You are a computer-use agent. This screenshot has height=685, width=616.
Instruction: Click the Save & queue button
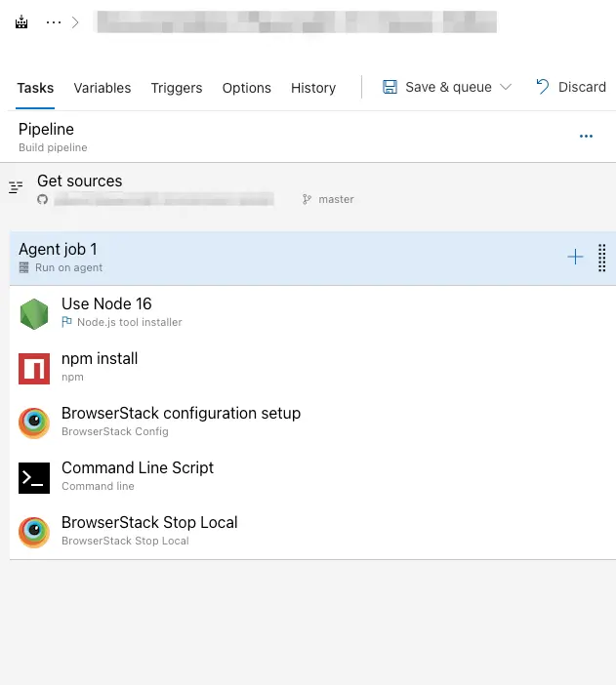pos(437,87)
